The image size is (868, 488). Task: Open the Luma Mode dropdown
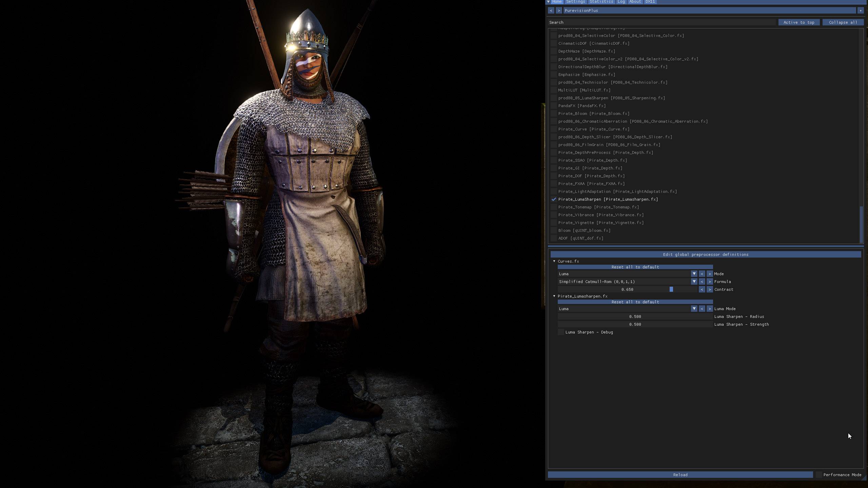(694, 309)
